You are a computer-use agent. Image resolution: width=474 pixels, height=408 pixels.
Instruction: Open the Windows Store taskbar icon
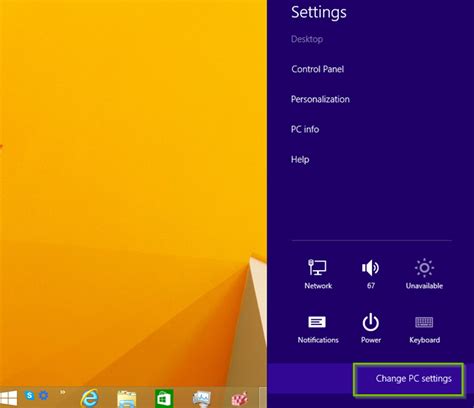(x=164, y=398)
